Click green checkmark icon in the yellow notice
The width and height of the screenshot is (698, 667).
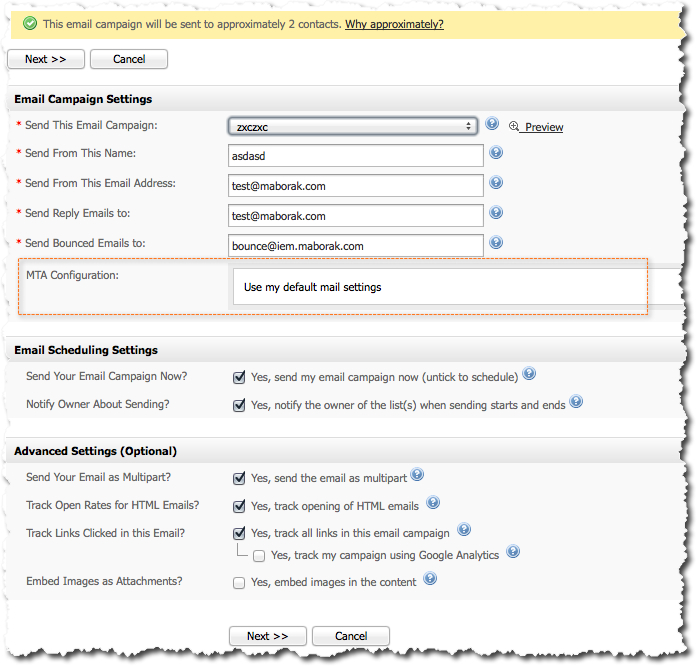point(30,23)
